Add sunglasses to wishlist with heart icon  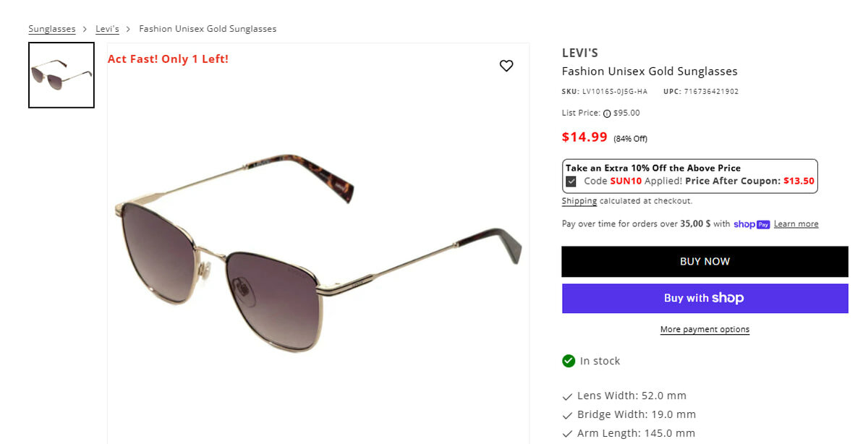[506, 66]
